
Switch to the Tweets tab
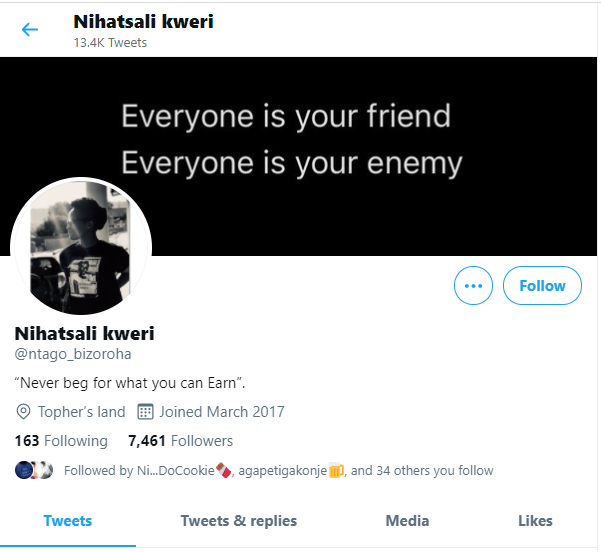(67, 521)
